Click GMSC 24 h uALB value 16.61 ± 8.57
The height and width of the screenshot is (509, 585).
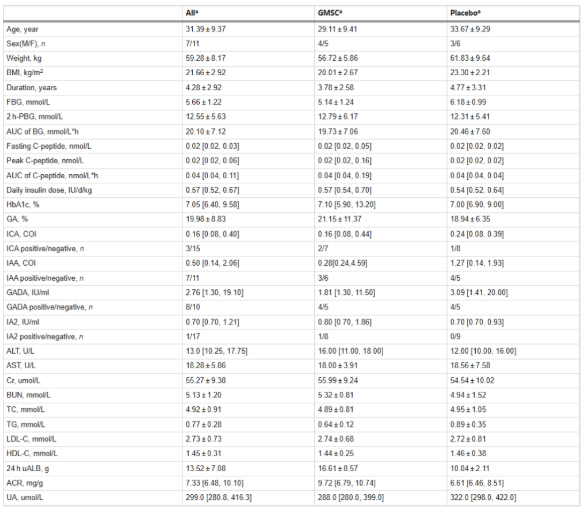pos(338,468)
